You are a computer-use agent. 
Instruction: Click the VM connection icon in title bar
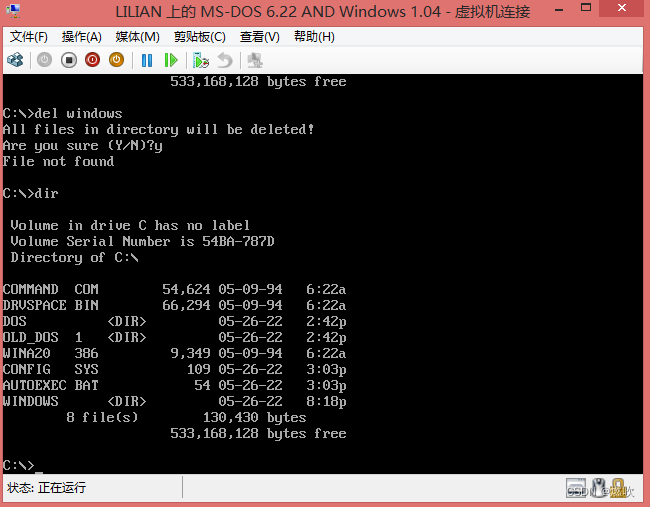(x=13, y=11)
